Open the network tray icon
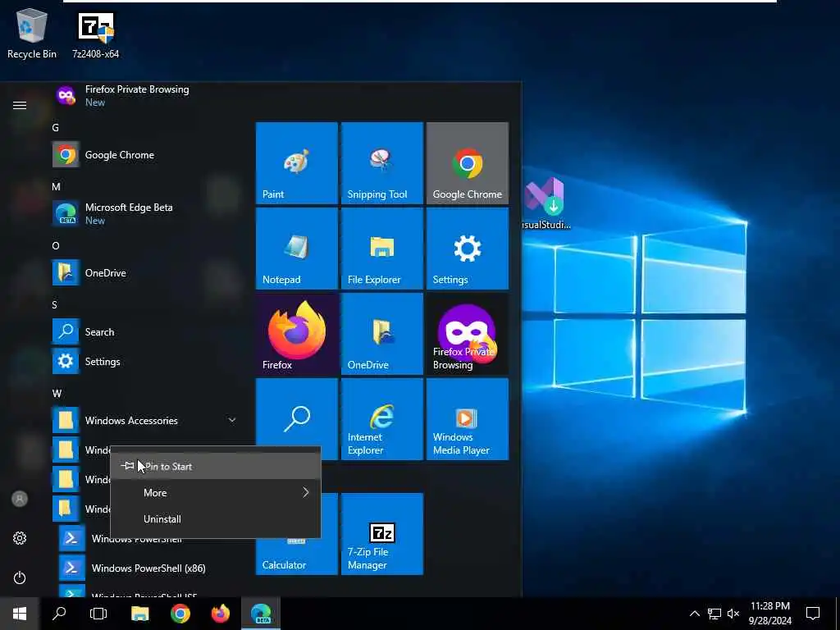840x630 pixels. (x=714, y=614)
